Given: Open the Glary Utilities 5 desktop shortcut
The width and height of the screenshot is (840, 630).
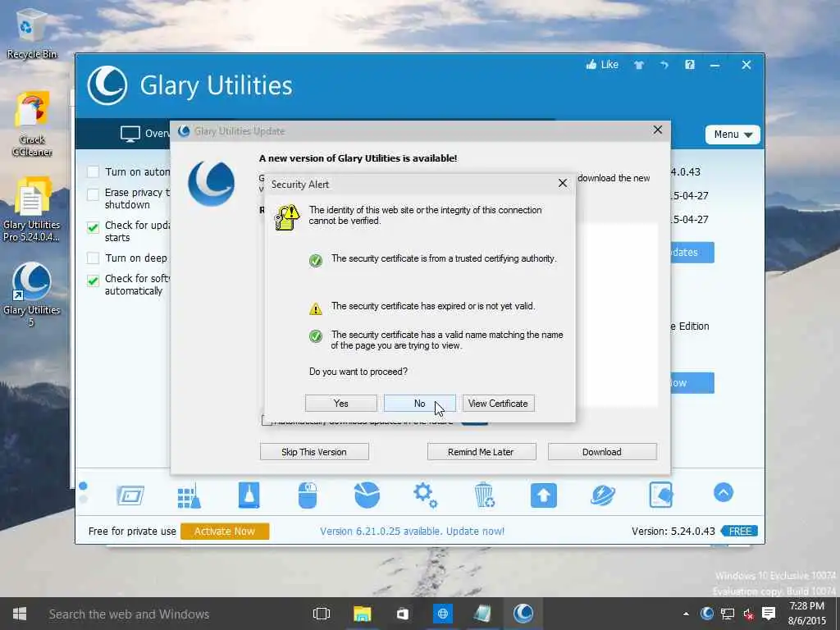Looking at the screenshot, I should pyautogui.click(x=32, y=294).
